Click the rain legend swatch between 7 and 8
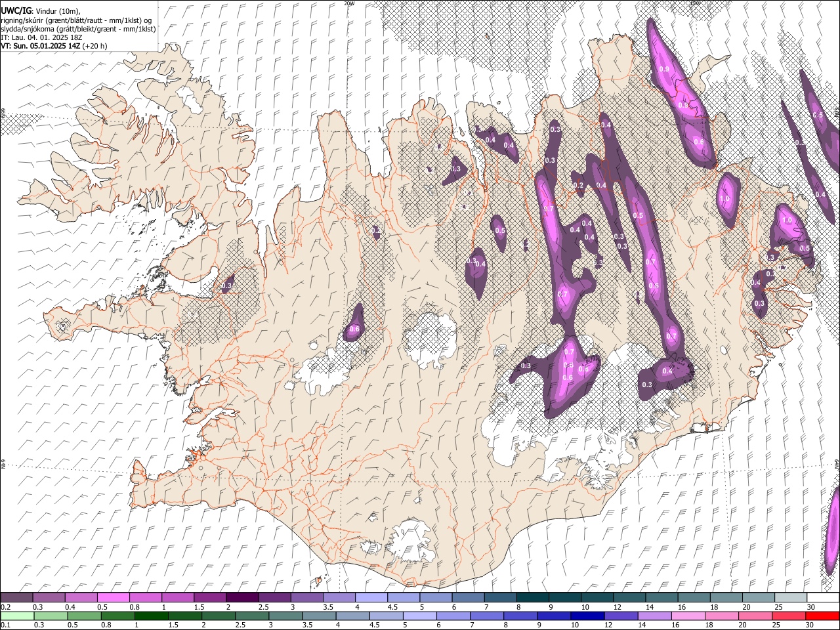The width and height of the screenshot is (840, 630). click(486, 616)
